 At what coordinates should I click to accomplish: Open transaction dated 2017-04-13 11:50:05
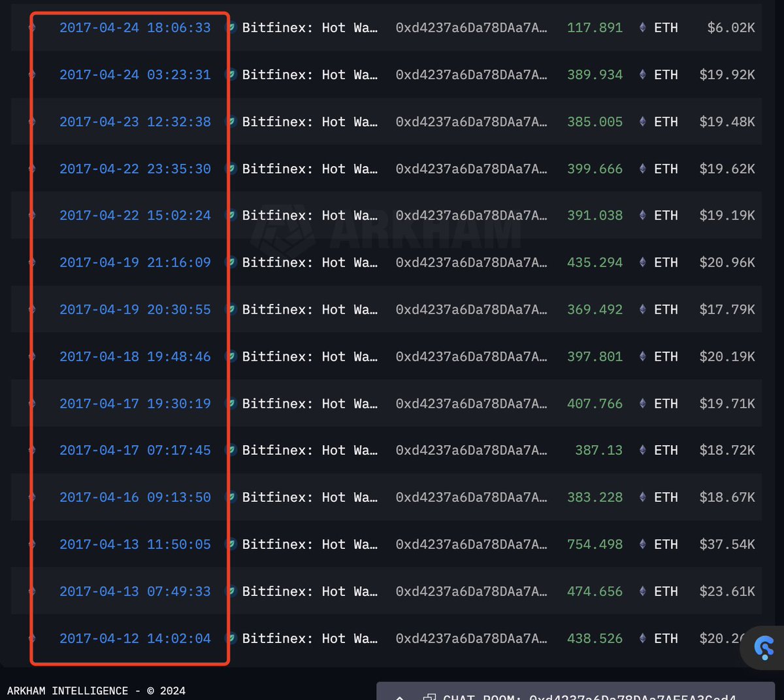[x=135, y=544]
